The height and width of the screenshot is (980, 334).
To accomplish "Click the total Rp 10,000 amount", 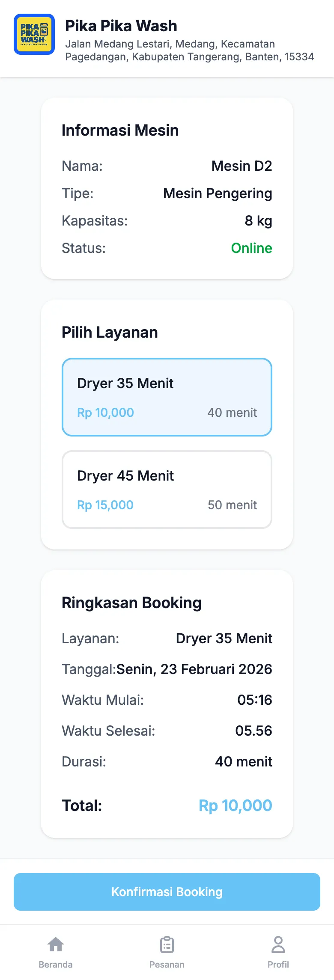I will tap(236, 805).
